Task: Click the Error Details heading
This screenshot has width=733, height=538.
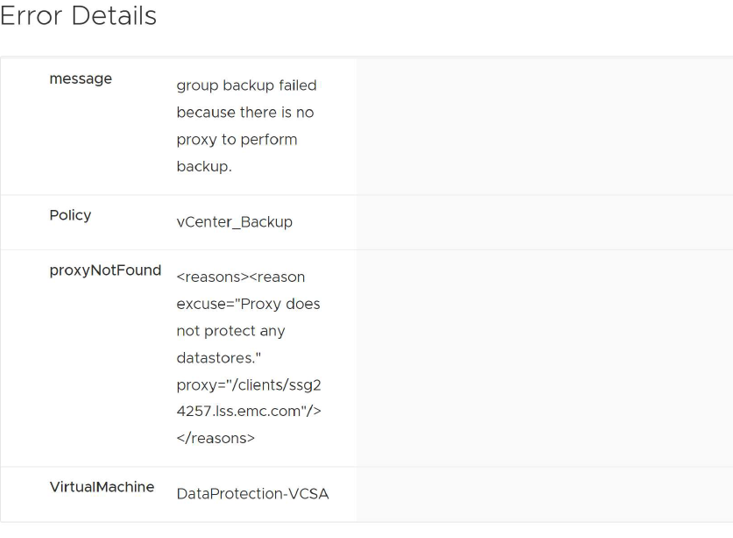Action: (x=78, y=17)
